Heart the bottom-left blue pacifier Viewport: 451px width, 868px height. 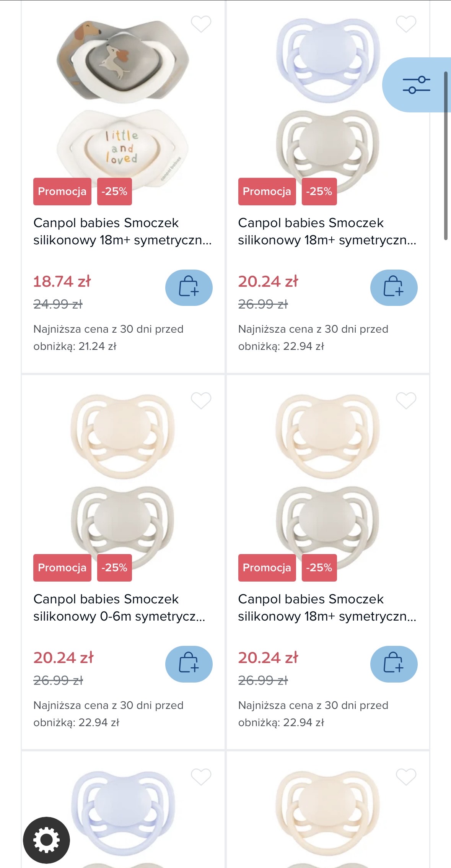[201, 777]
